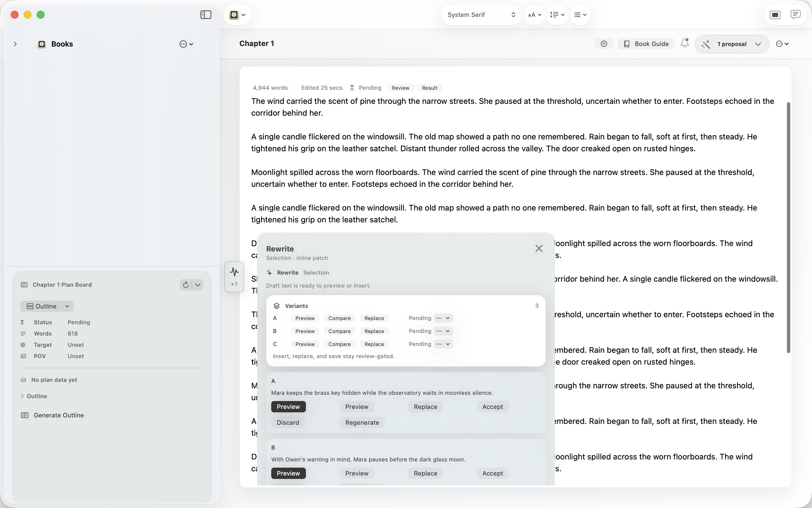The height and width of the screenshot is (508, 812).
Task: Preview variant A in Variants list
Action: 305,318
